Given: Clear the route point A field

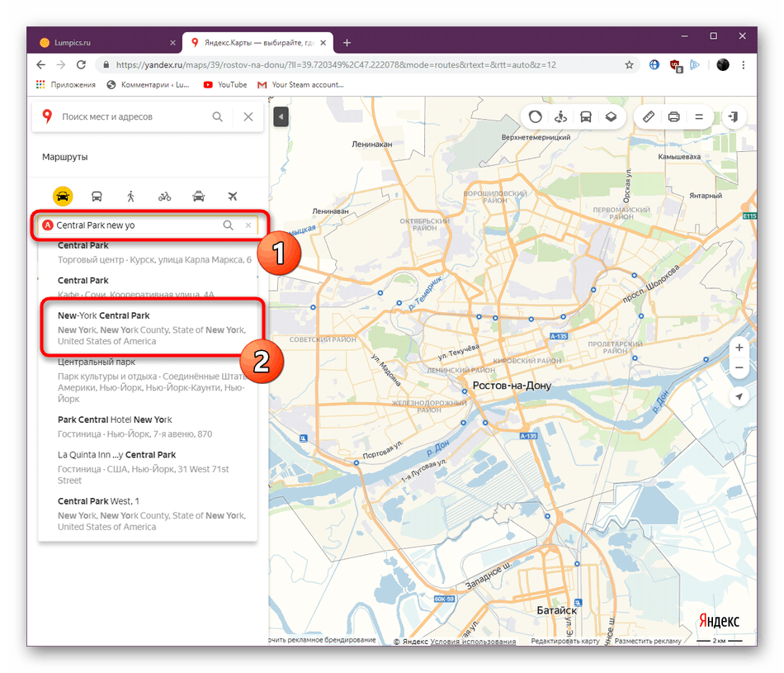Looking at the screenshot, I should click(248, 225).
